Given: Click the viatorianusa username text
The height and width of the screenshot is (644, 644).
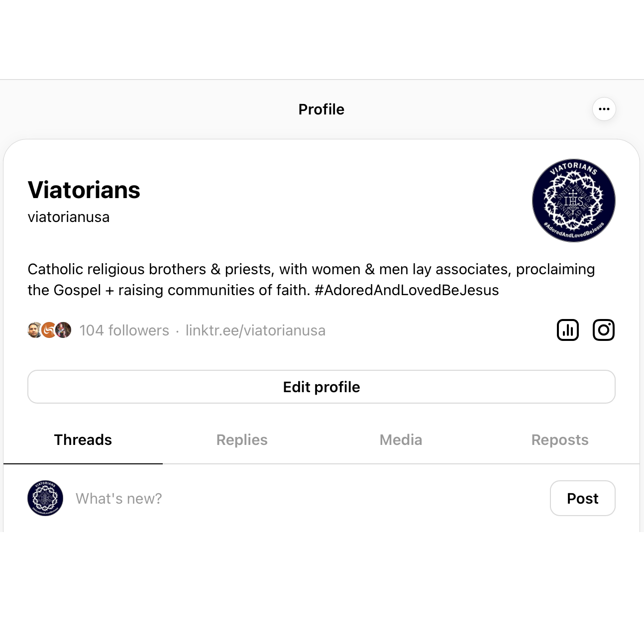Looking at the screenshot, I should coord(69,217).
